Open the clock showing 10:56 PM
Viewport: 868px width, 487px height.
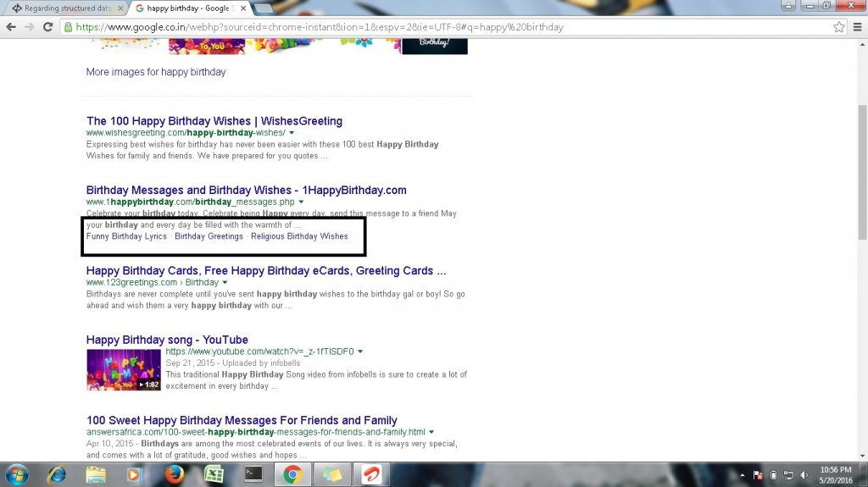(836, 475)
